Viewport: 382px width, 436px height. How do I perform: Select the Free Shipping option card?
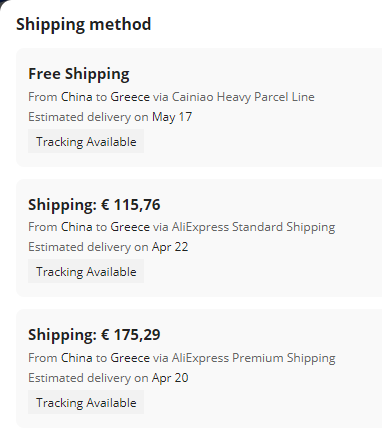click(199, 107)
